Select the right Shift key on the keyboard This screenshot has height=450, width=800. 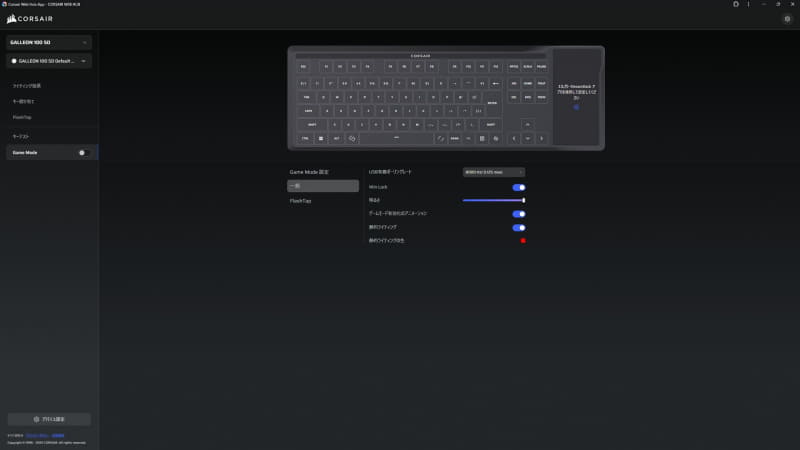click(490, 124)
